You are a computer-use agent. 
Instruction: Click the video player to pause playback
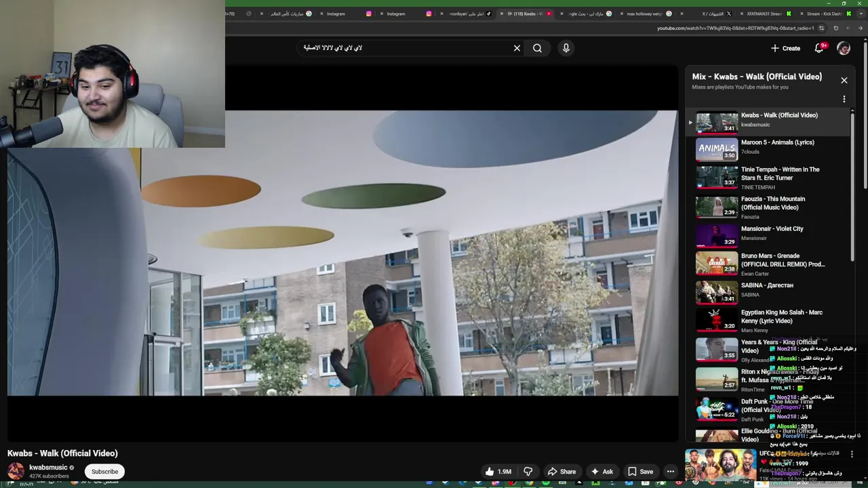coord(342,253)
